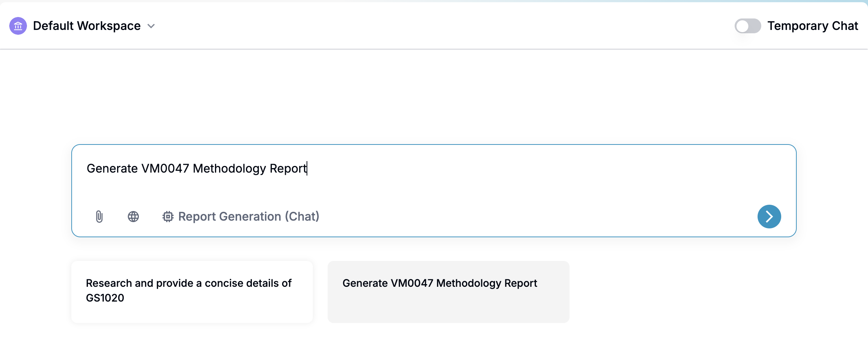This screenshot has width=868, height=357.
Task: Click the paperclip attach file icon
Action: tap(99, 217)
